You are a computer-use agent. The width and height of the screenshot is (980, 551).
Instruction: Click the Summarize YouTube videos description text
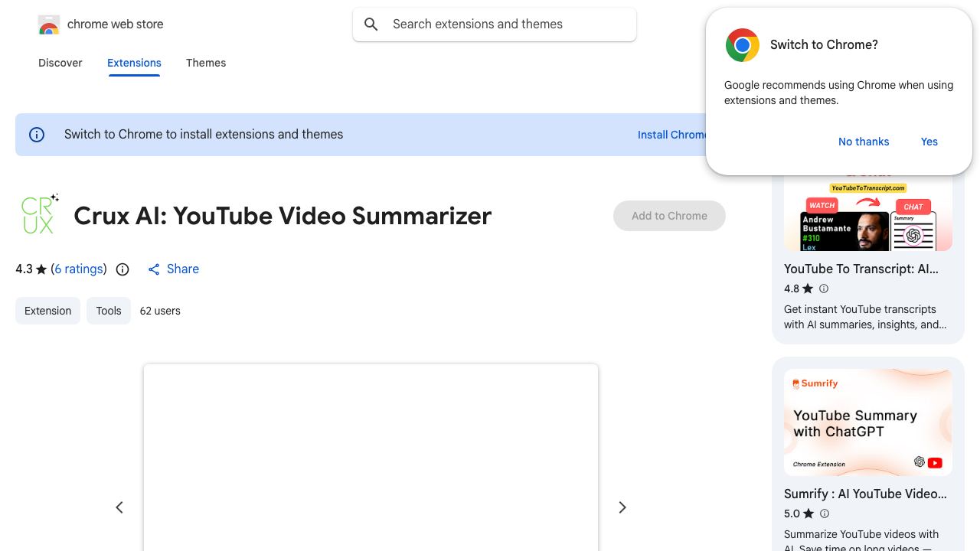(x=861, y=540)
